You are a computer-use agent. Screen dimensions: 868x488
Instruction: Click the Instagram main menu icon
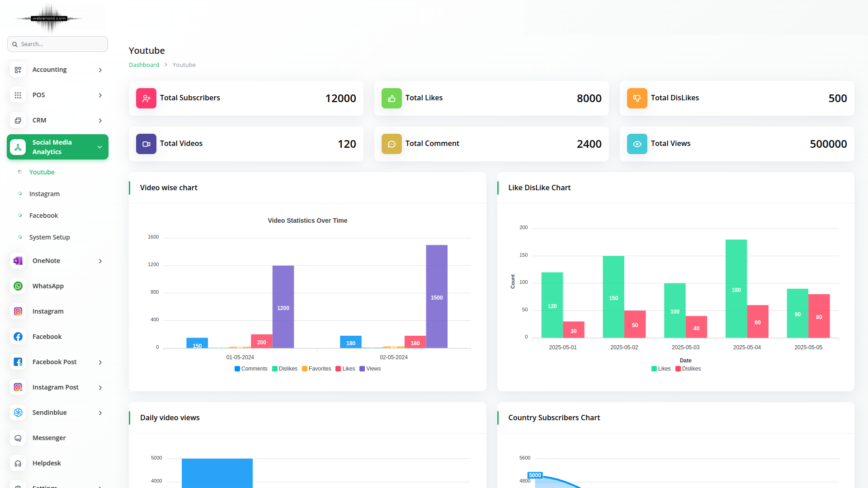[x=18, y=311]
